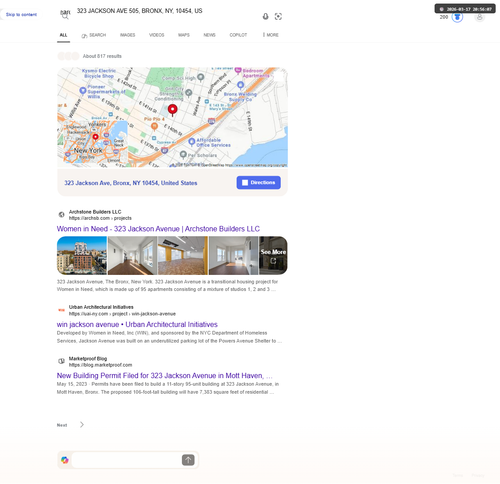
Task: Click the New York inset mini map
Action: [x=96, y=142]
